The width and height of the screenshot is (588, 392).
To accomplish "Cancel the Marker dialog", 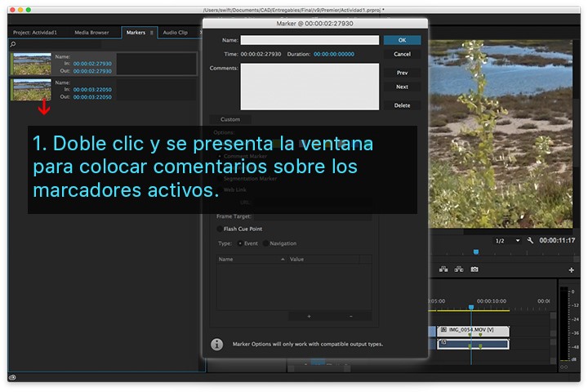I will tap(402, 54).
